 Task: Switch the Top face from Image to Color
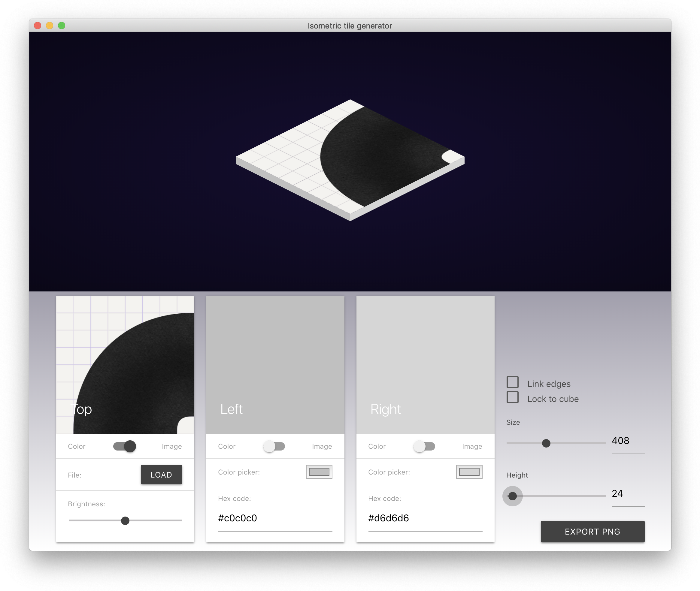[x=124, y=446]
